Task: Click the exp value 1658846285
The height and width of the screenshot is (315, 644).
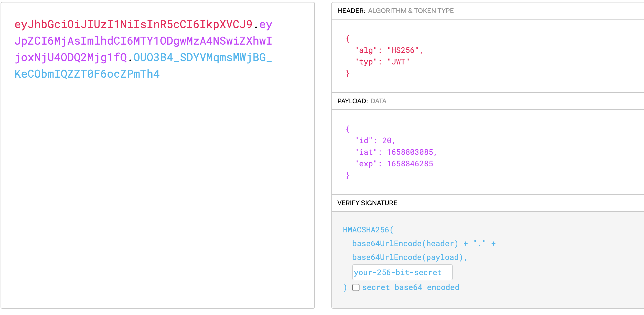Action: click(x=410, y=164)
